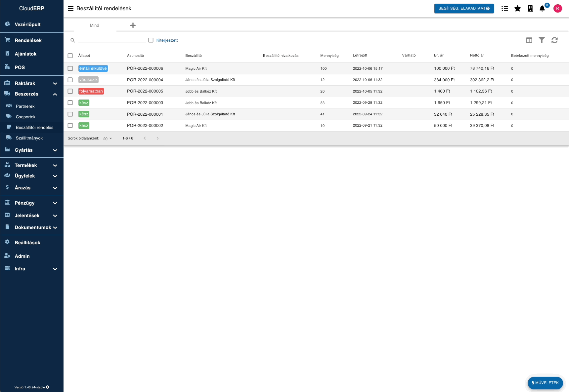The height and width of the screenshot is (392, 569).
Task: Switch to the Mind tab
Action: coord(95,25)
